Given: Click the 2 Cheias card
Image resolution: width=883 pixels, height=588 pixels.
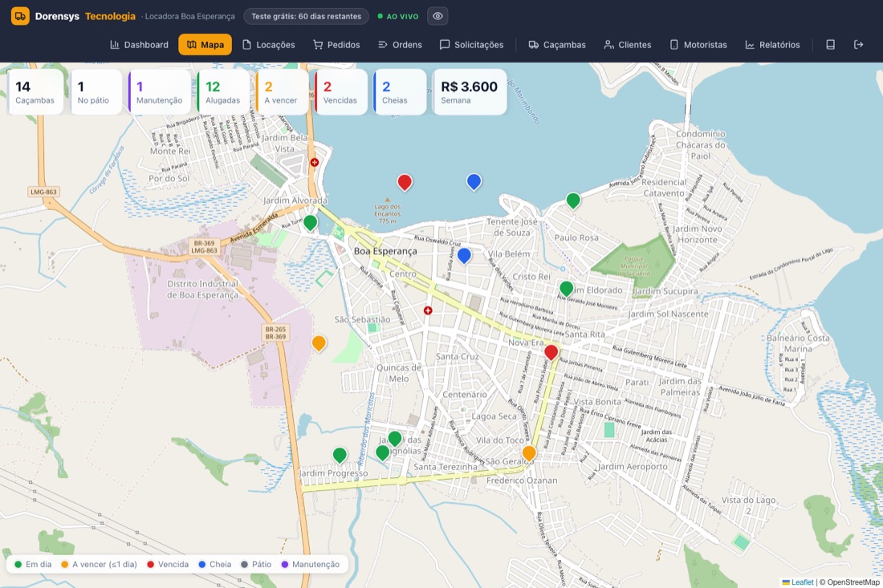Looking at the screenshot, I should point(400,92).
